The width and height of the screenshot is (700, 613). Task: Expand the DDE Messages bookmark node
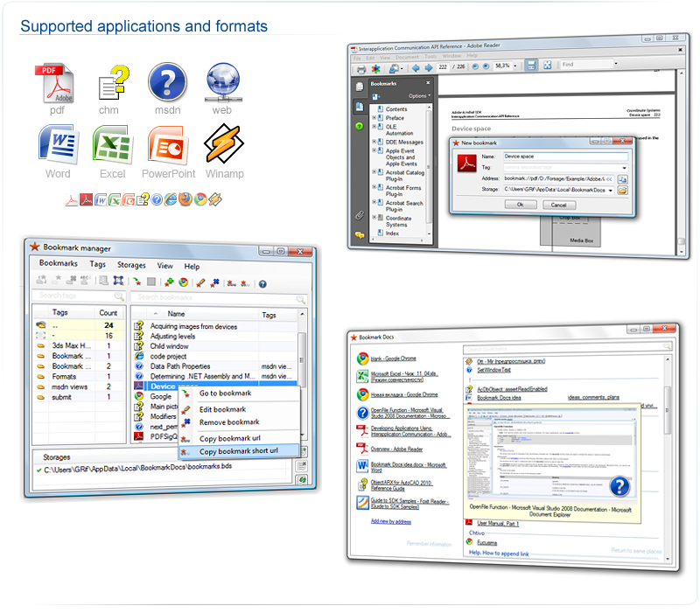(x=374, y=142)
